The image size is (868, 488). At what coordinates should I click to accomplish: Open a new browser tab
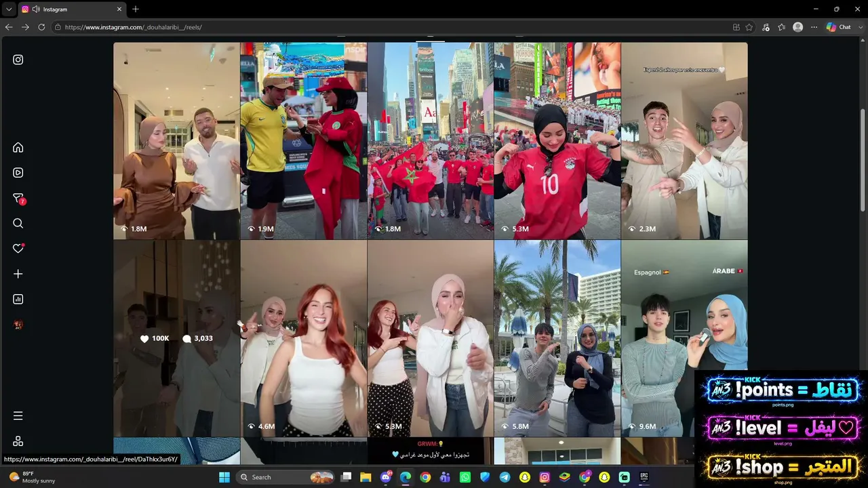(136, 9)
